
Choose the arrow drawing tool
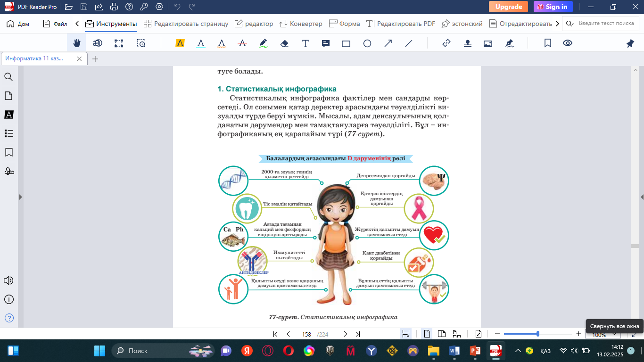[x=388, y=43]
